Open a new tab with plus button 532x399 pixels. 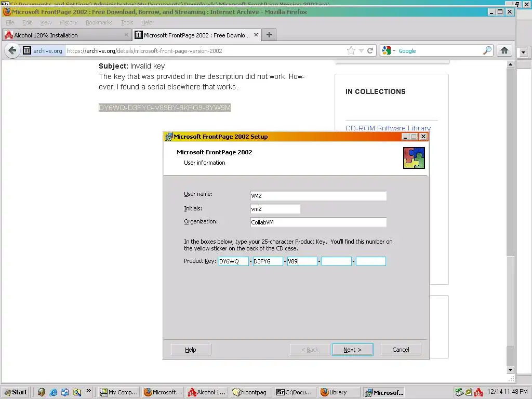click(x=269, y=35)
